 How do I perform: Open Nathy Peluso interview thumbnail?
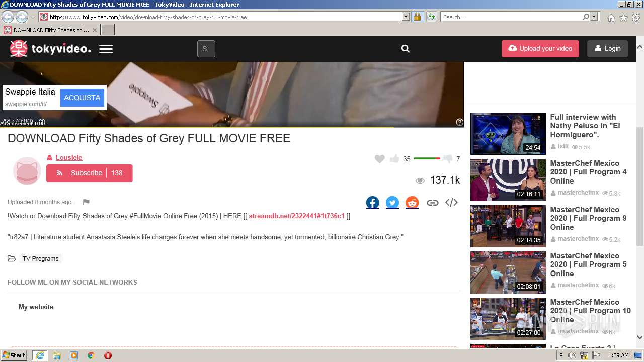[x=508, y=134]
